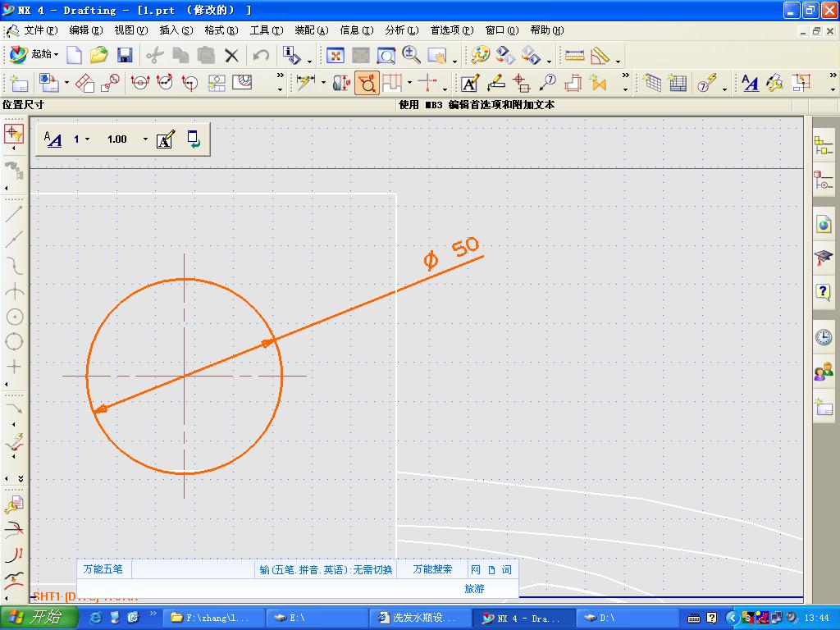Open the Internet Explorer sidebar tab
This screenshot has width=840, height=630.
coord(824,224)
